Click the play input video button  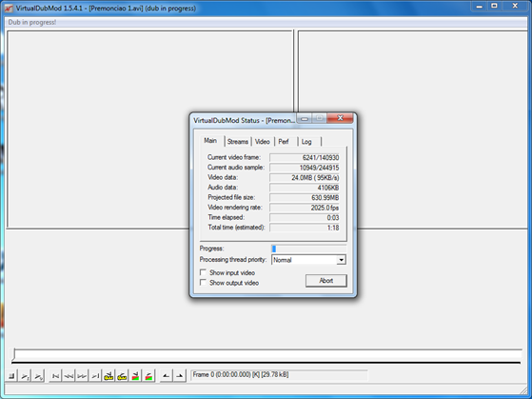(x=25, y=376)
